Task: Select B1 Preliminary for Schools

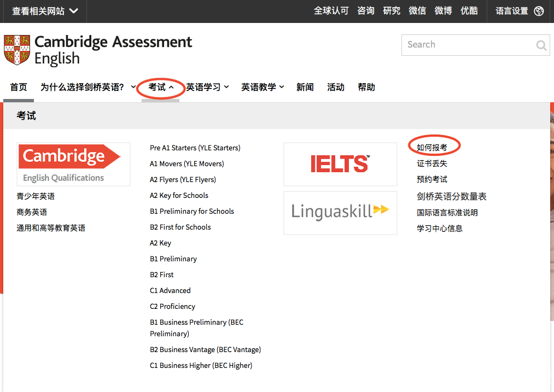Action: tap(192, 211)
